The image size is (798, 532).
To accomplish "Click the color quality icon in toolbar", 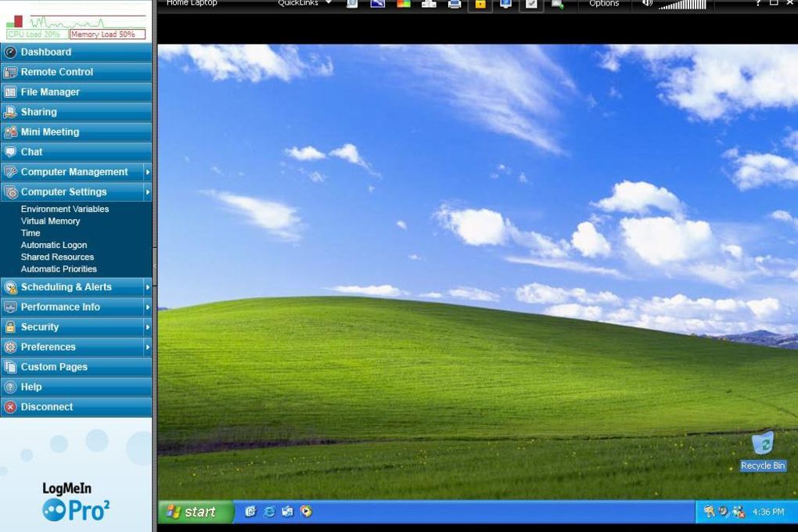I will coord(404,4).
